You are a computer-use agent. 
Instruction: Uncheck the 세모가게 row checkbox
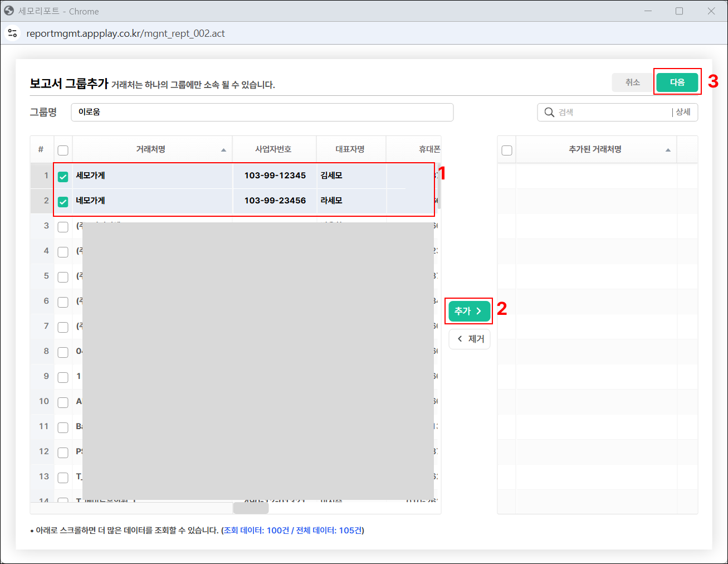(63, 177)
